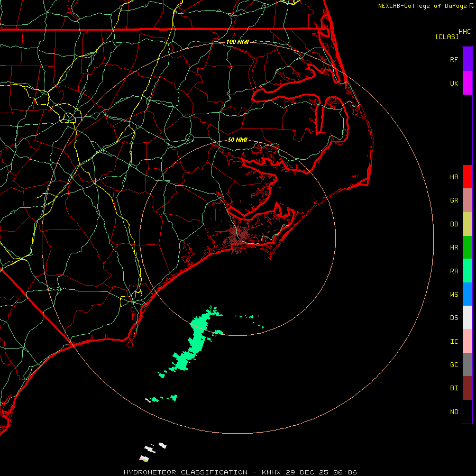The height and width of the screenshot is (476, 476).
Task: Click the ND black legend swatch
Action: point(467,411)
